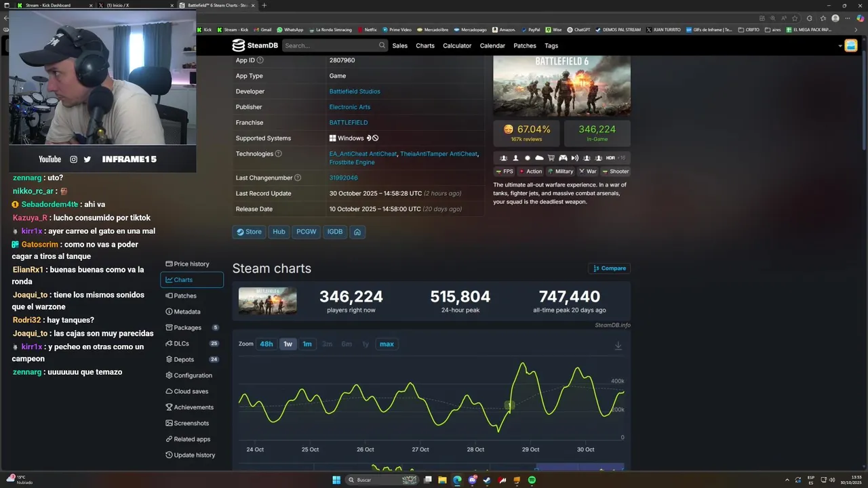Select Update history in the sidebar
The width and height of the screenshot is (868, 488).
tap(192, 455)
